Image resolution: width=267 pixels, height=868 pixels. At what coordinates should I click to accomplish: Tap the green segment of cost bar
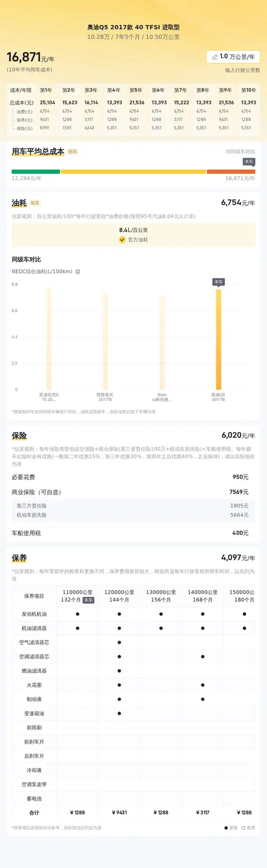[36, 171]
